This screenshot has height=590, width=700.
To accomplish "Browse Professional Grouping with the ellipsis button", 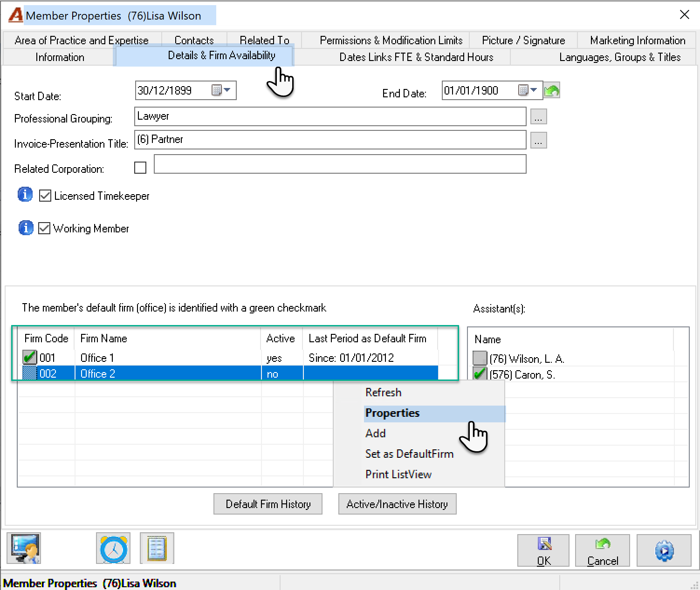I will [538, 116].
